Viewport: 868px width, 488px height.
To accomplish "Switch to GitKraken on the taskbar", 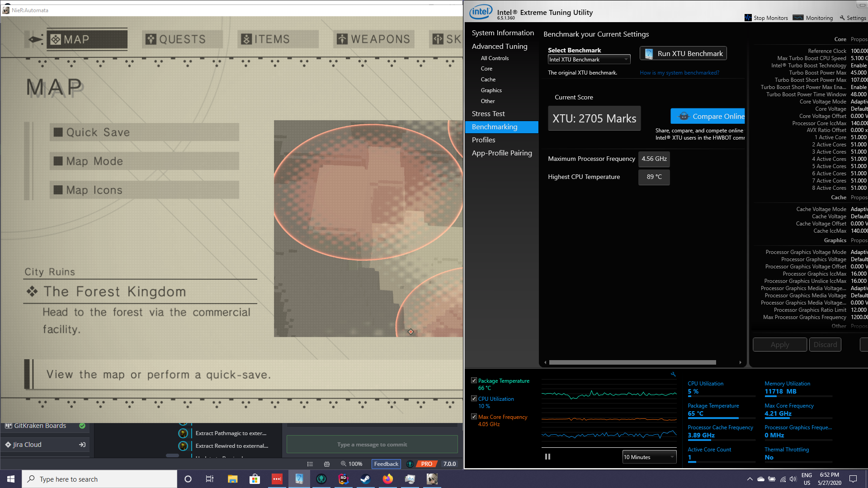I will coord(321,479).
